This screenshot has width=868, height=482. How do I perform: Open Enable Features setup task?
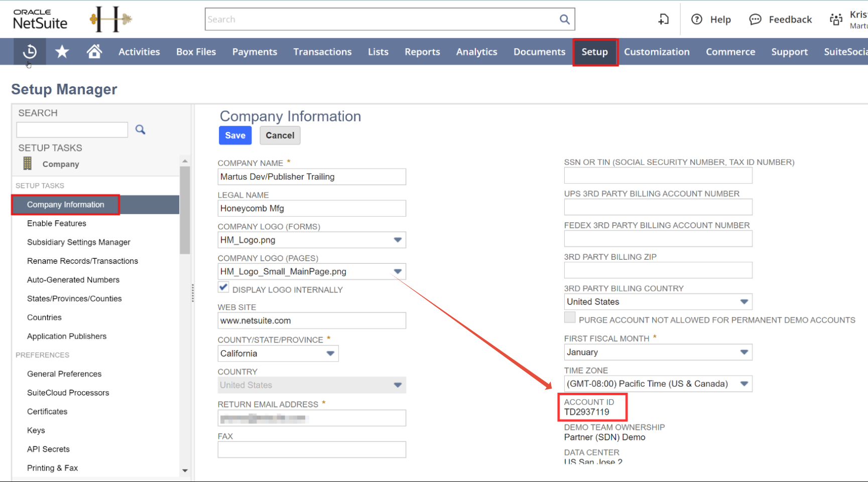(x=57, y=223)
